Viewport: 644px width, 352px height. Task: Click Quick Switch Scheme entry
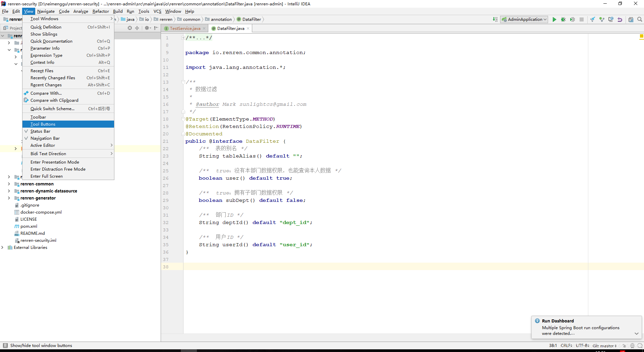coord(68,108)
